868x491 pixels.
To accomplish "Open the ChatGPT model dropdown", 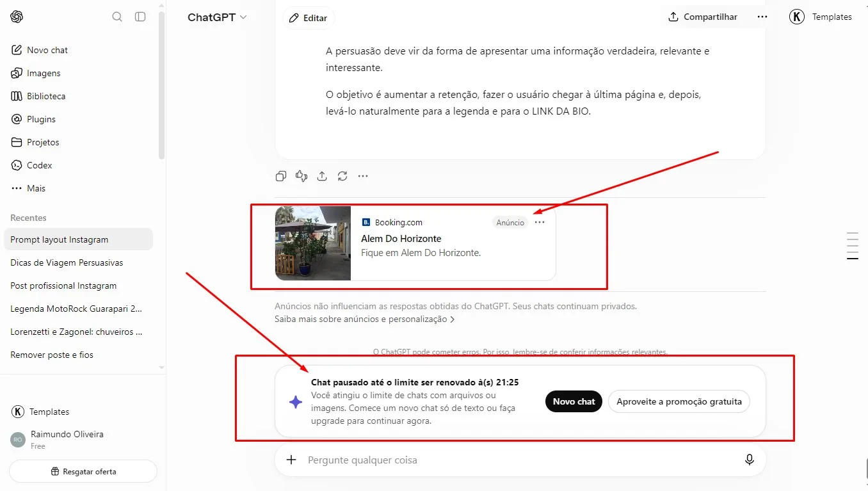I will tap(217, 17).
